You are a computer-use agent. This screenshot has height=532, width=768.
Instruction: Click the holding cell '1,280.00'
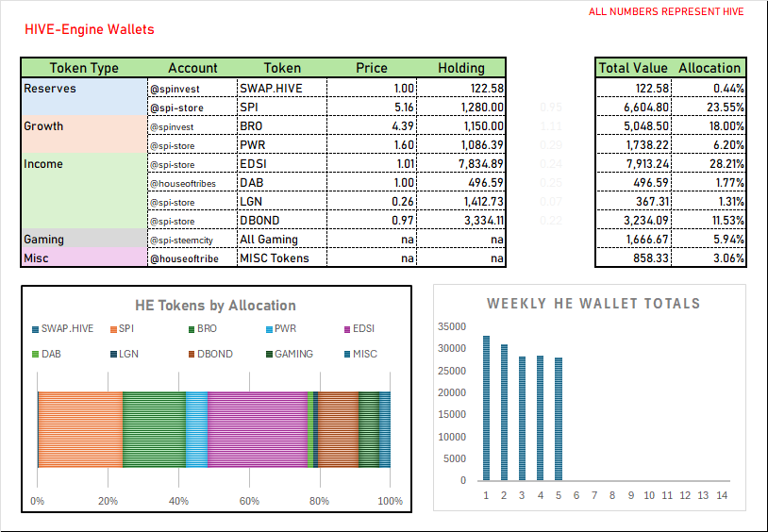(461, 108)
